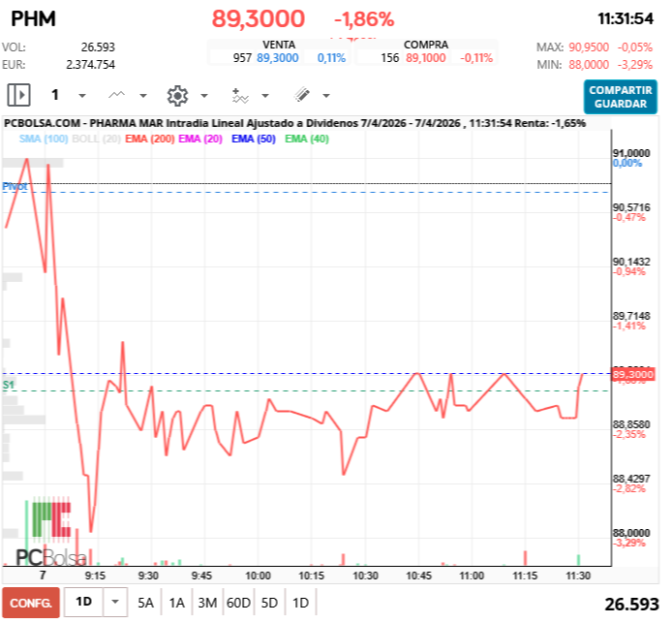This screenshot has height=623, width=672.
Task: Open the 1D period combo box arrow
Action: point(115,602)
